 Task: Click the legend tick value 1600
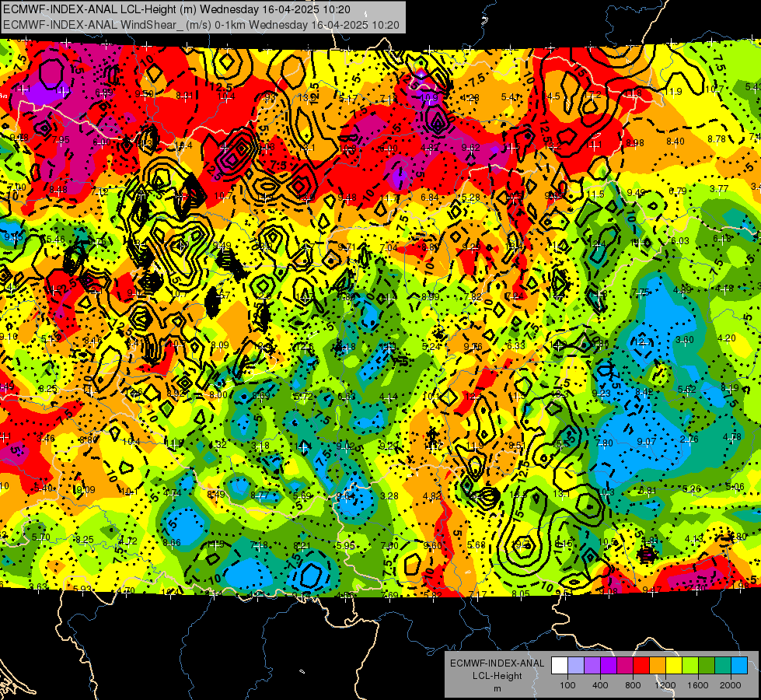coord(698,685)
